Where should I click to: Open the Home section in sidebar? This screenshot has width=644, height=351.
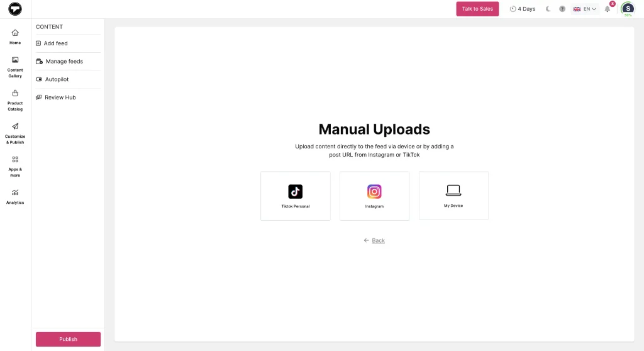click(15, 36)
